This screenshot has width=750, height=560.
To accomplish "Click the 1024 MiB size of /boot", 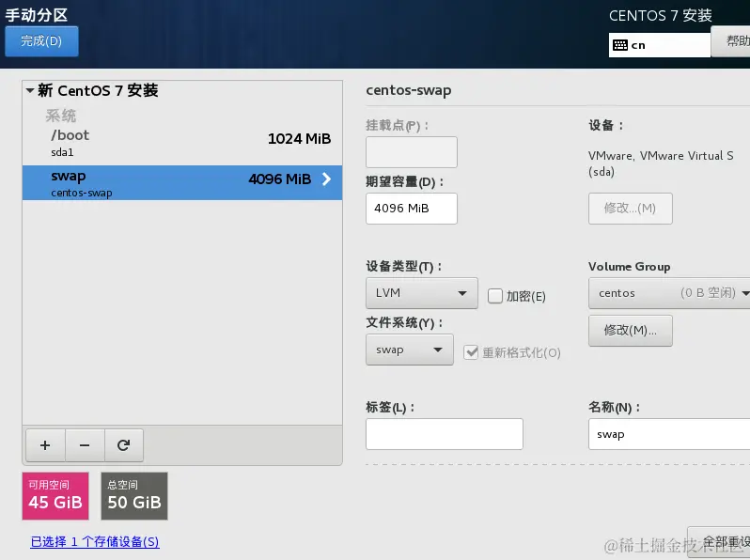I will tap(300, 139).
